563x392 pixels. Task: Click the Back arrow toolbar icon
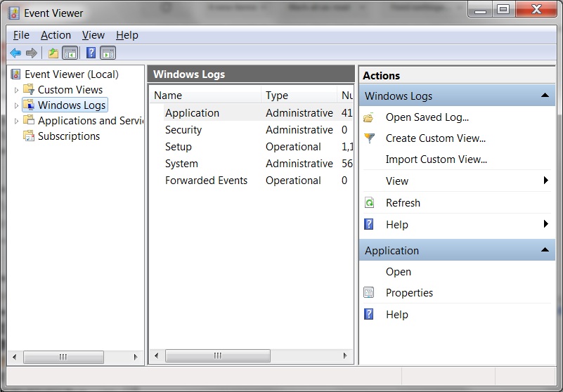pyautogui.click(x=15, y=53)
